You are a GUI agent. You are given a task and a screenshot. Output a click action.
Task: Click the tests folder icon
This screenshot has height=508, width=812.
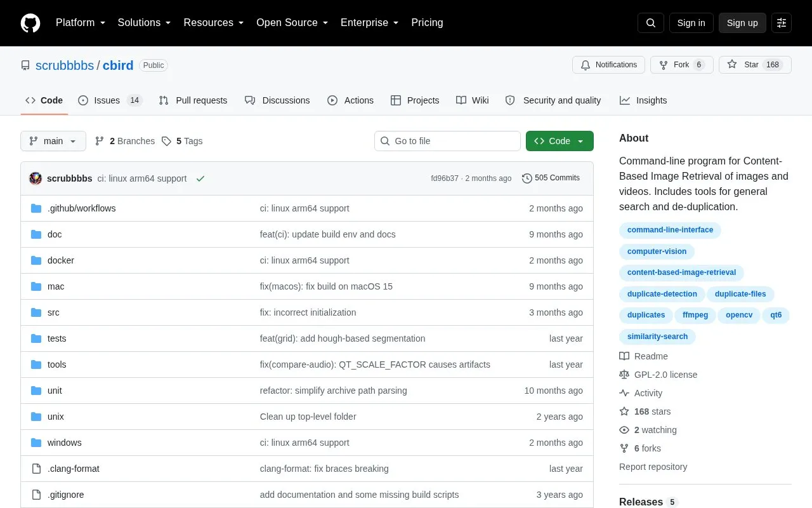coord(36,338)
